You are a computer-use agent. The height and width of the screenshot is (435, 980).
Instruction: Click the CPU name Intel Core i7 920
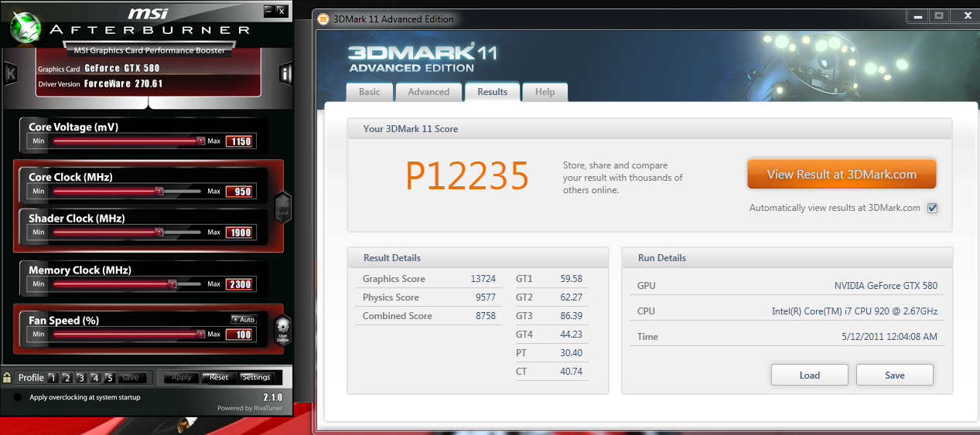855,311
